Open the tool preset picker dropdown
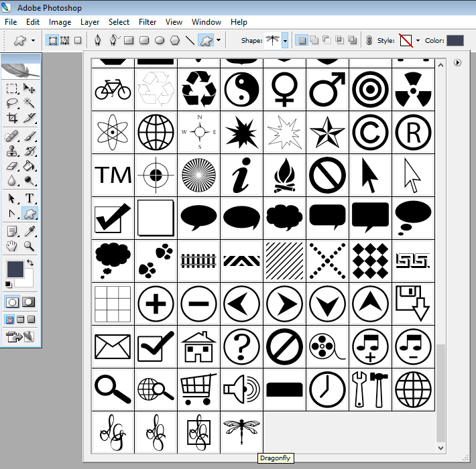 coord(33,40)
